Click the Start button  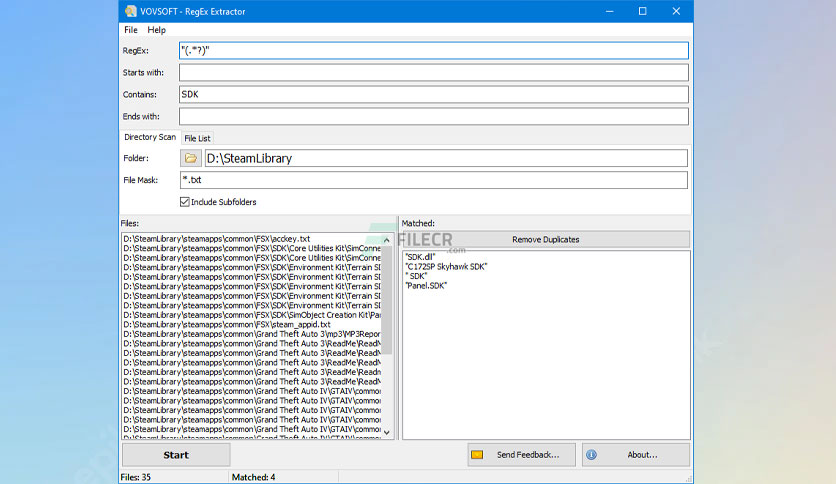click(x=176, y=455)
